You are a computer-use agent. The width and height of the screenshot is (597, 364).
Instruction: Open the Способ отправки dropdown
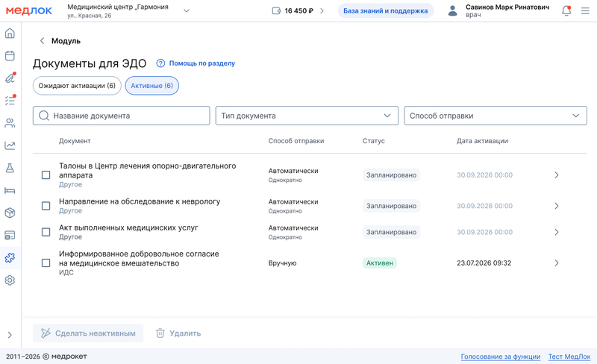496,116
